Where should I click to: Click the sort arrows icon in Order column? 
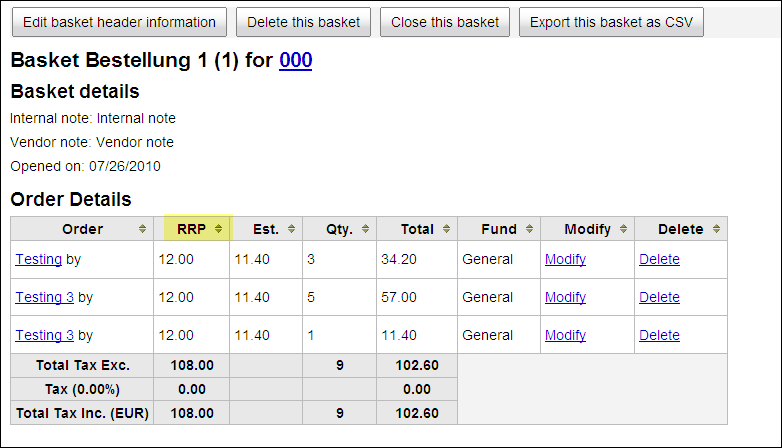(x=142, y=229)
